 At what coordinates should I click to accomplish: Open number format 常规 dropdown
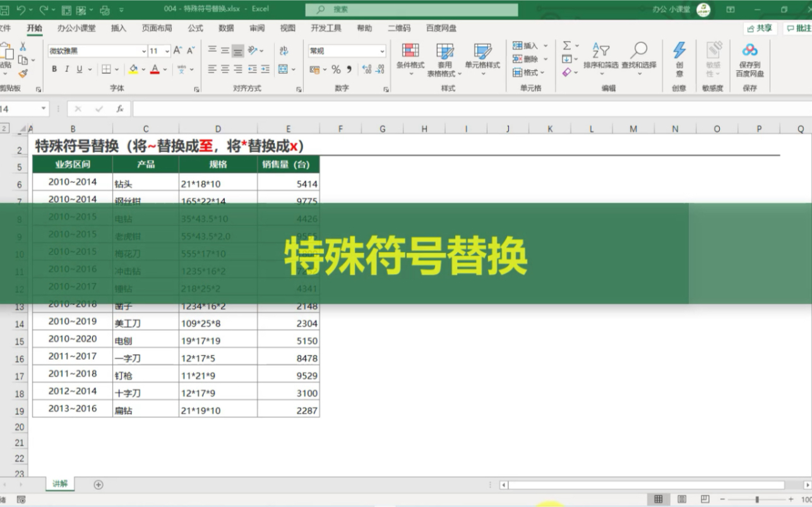382,51
